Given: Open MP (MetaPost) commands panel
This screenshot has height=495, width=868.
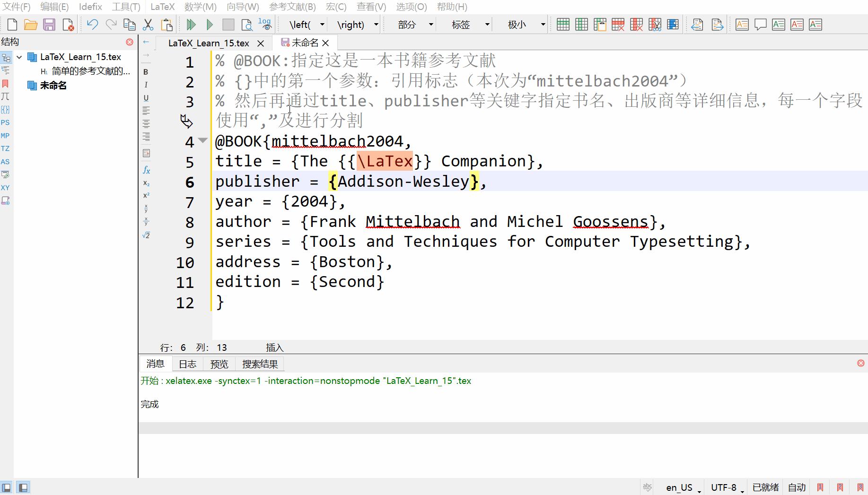Looking at the screenshot, I should (5, 136).
